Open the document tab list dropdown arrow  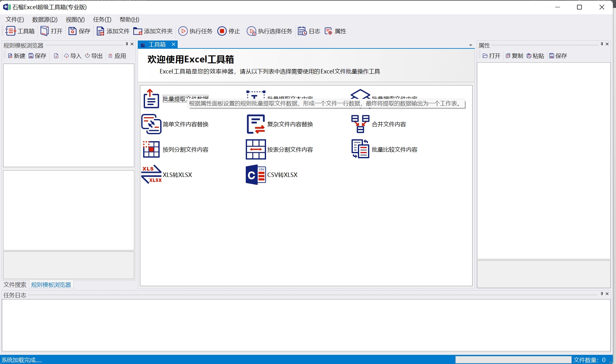(x=471, y=45)
